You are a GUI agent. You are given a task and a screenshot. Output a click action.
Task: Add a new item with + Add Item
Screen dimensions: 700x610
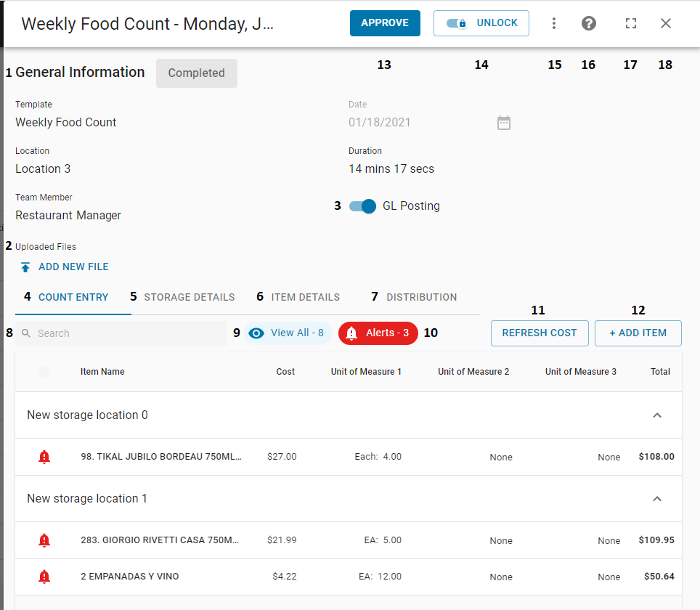[638, 333]
